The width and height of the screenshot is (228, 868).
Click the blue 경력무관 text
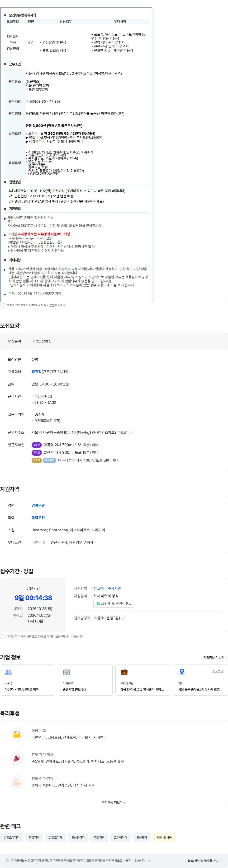pyautogui.click(x=38, y=506)
